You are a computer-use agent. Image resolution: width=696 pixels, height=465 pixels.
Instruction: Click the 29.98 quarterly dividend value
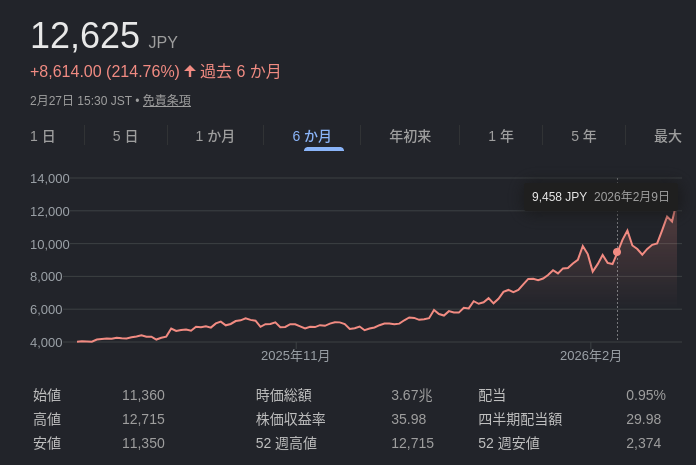coord(644,419)
